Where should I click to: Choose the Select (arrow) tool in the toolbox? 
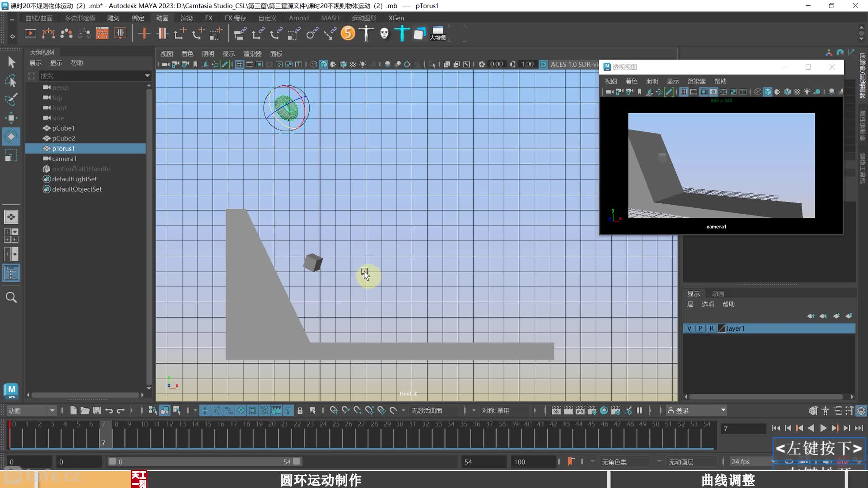11,62
